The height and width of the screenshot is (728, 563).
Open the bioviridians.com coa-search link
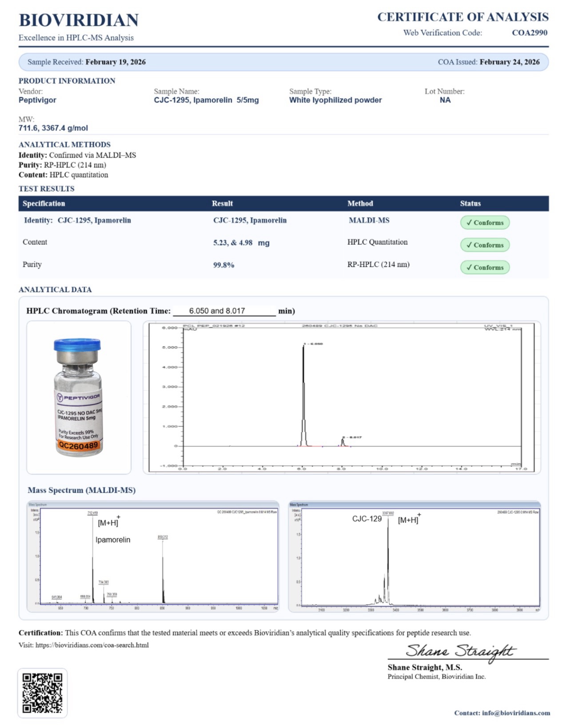pos(92,645)
